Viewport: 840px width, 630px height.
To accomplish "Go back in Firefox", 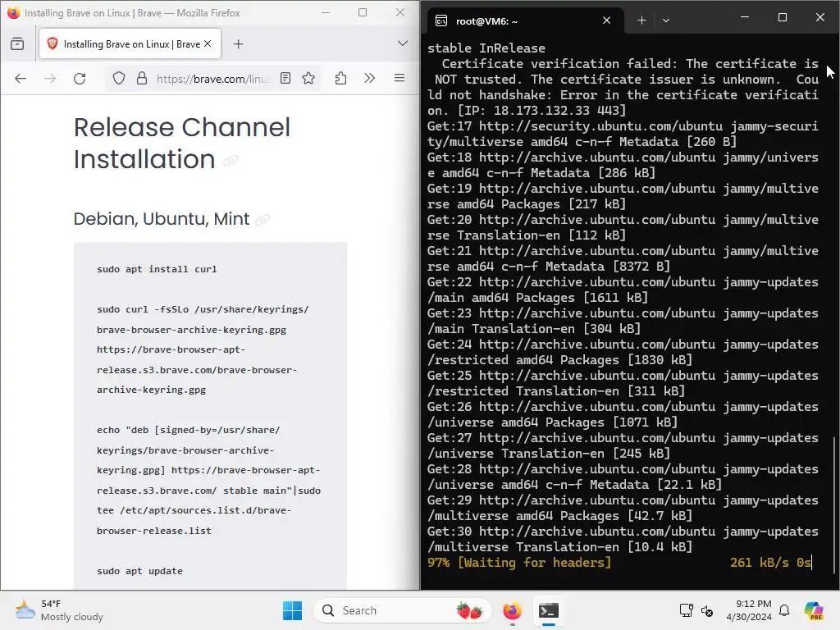I will point(21,79).
